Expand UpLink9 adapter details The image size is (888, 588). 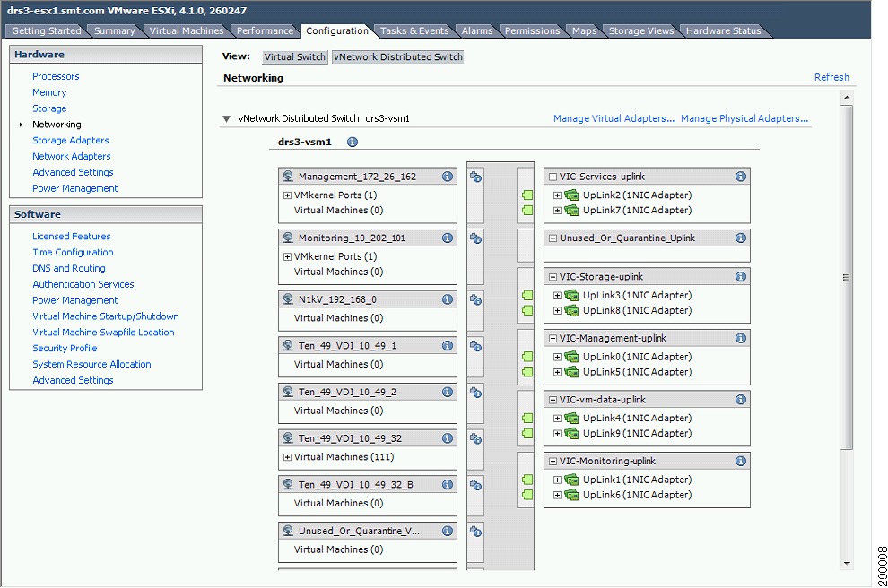click(557, 434)
